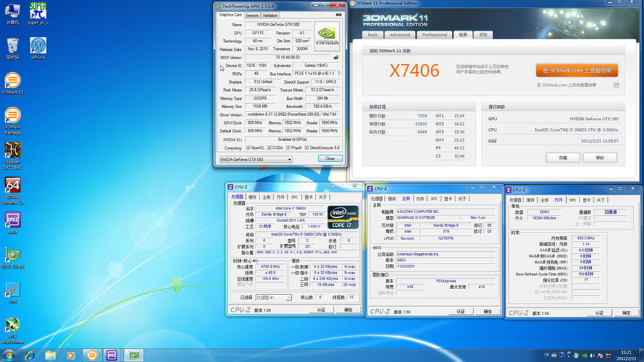Click the Bus Interface question mark icon
The height and width of the screenshot is (362, 644).
pos(339,73)
